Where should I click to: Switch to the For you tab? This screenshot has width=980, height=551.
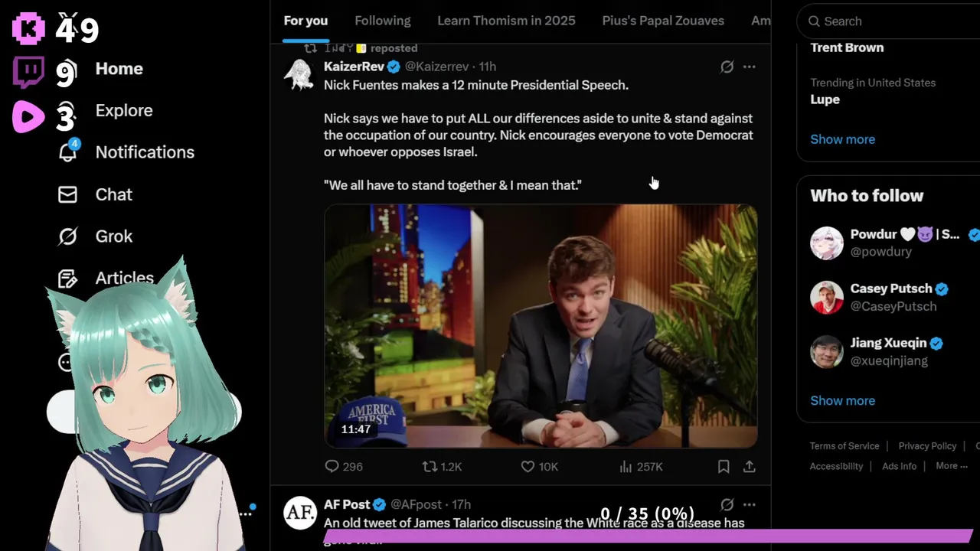pos(305,21)
